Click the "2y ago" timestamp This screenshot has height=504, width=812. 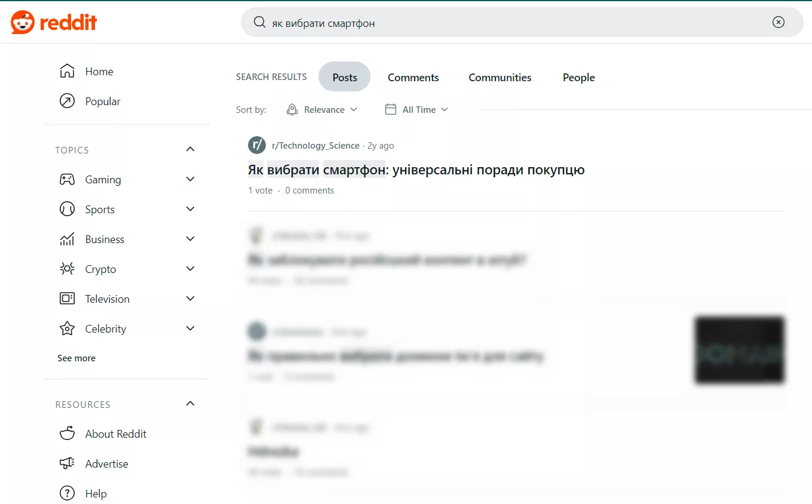click(x=381, y=146)
